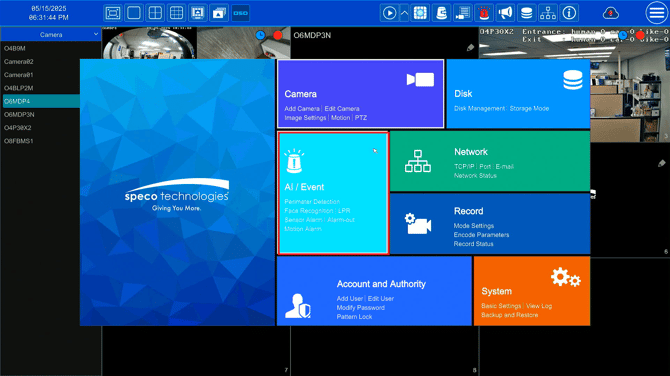670x376 pixels.
Task: Open the Network menu tile
Action: 490,161
